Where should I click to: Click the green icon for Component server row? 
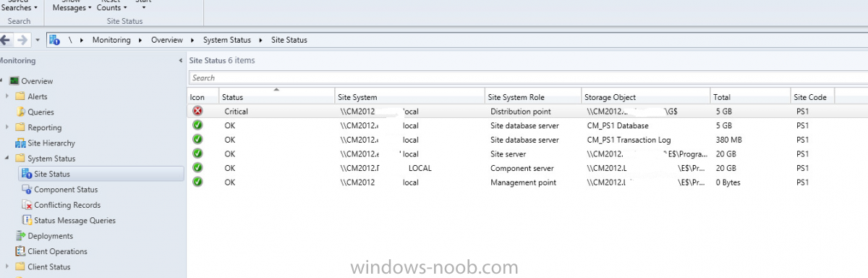pos(197,168)
